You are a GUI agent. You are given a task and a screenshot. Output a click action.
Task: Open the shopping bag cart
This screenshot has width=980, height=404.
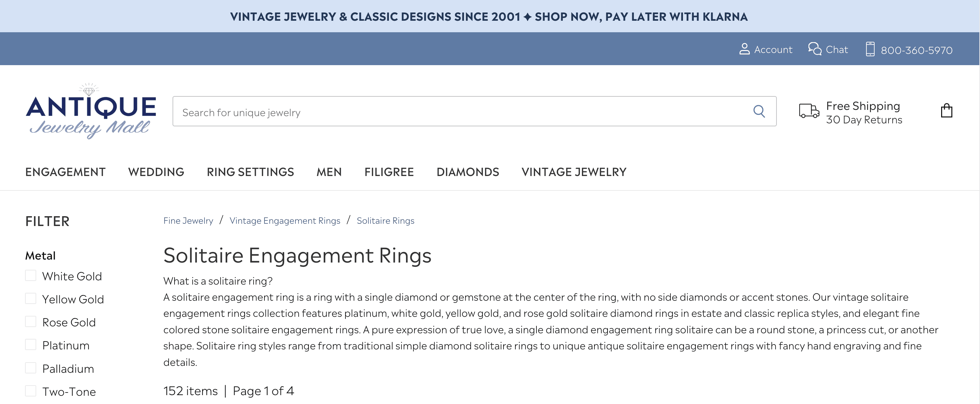click(x=948, y=111)
